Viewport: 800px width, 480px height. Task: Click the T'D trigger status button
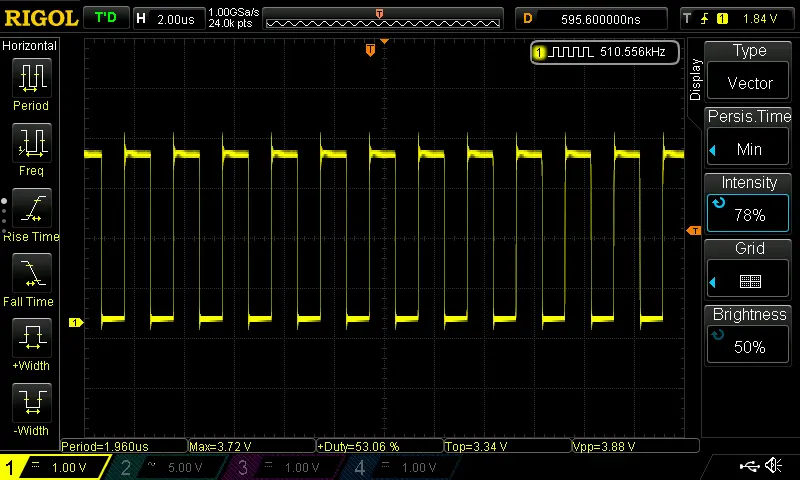coord(104,18)
